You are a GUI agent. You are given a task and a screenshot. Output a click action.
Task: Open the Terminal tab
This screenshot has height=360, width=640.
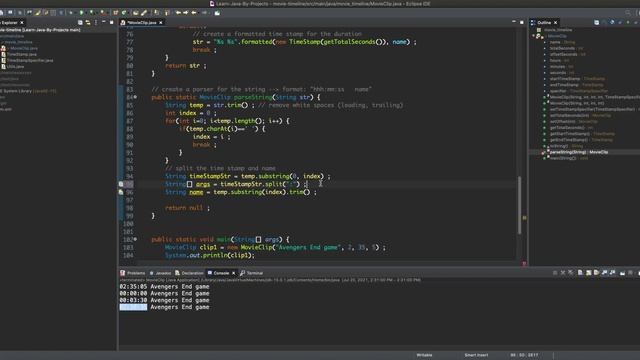252,273
